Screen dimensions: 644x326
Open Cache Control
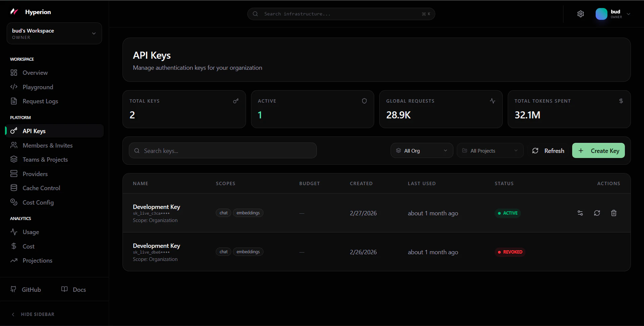pyautogui.click(x=41, y=188)
